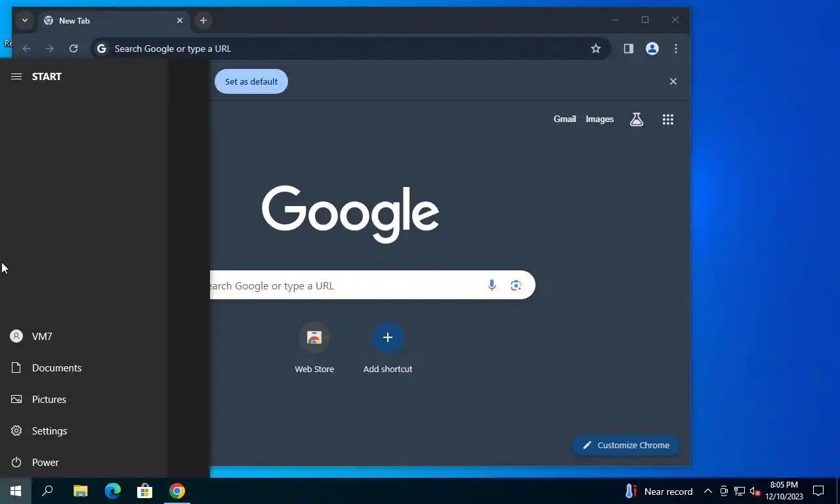This screenshot has width=840, height=504.
Task: Search by image with Google Lens
Action: coord(516,285)
